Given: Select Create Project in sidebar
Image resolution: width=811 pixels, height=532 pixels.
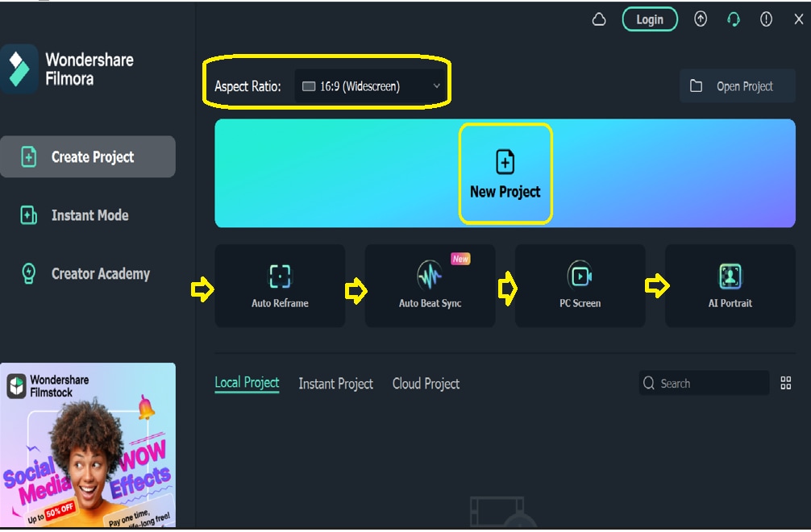Looking at the screenshot, I should pyautogui.click(x=88, y=156).
